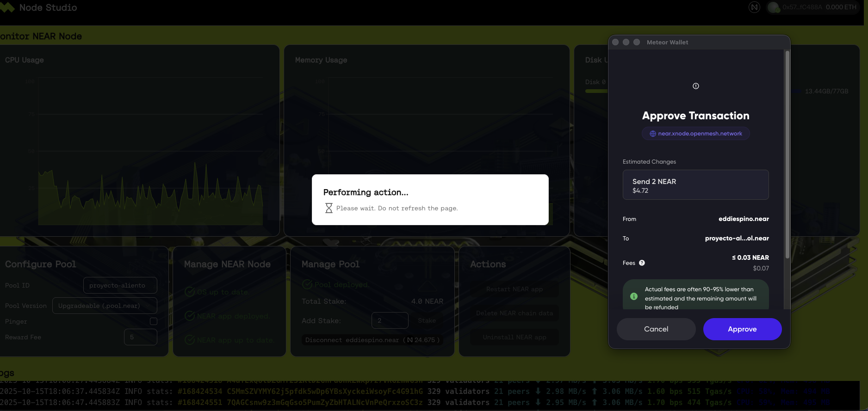Viewport: 868px width, 411px height.
Task: Click the Add Stake amount field
Action: 390,320
